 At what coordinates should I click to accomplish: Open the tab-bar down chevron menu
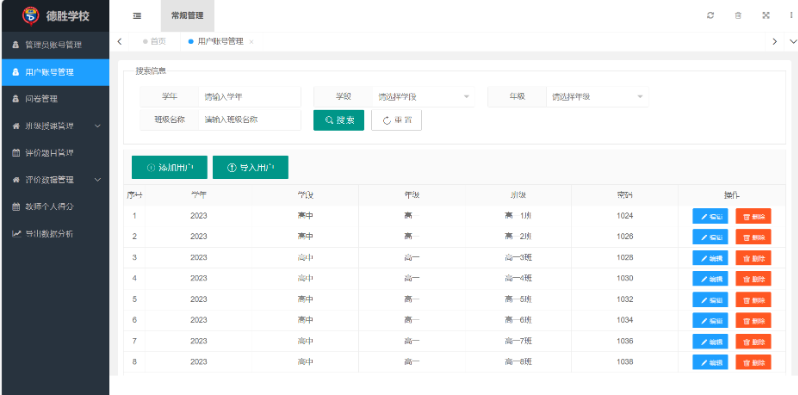coord(792,42)
